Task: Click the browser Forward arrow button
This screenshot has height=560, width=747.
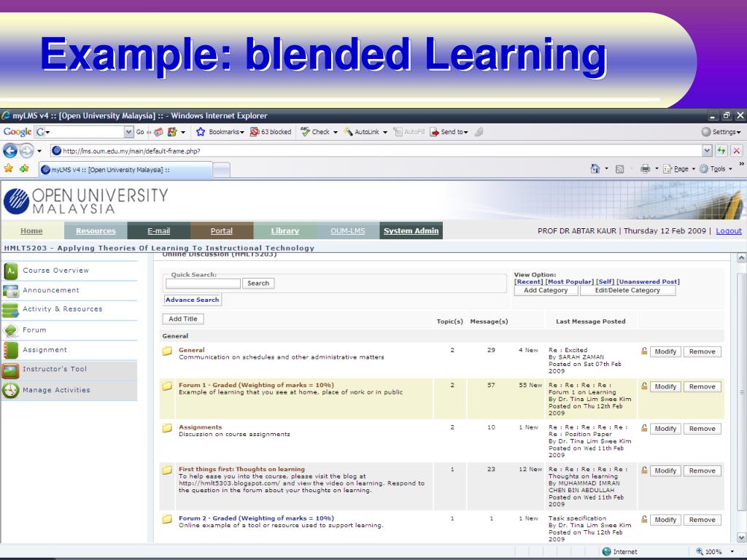Action: point(27,151)
